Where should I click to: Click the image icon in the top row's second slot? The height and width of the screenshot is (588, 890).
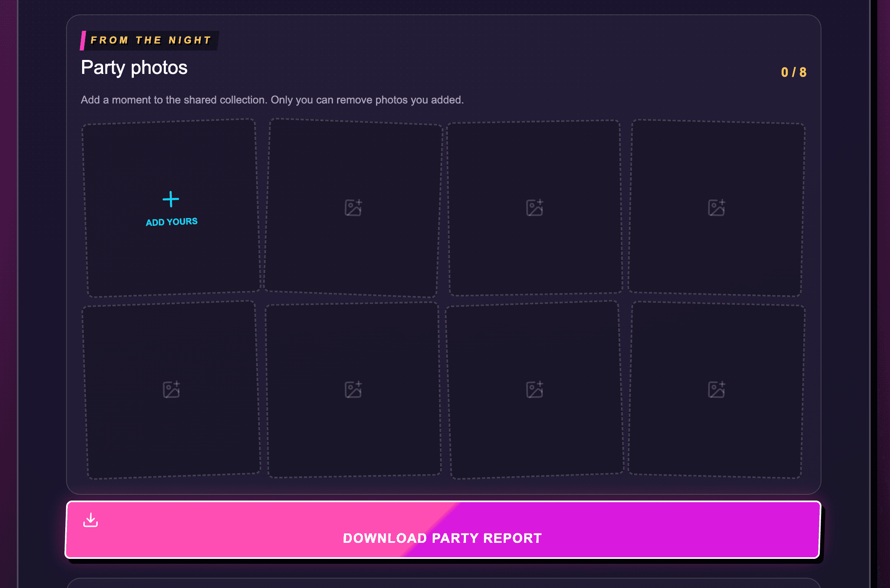[353, 208]
